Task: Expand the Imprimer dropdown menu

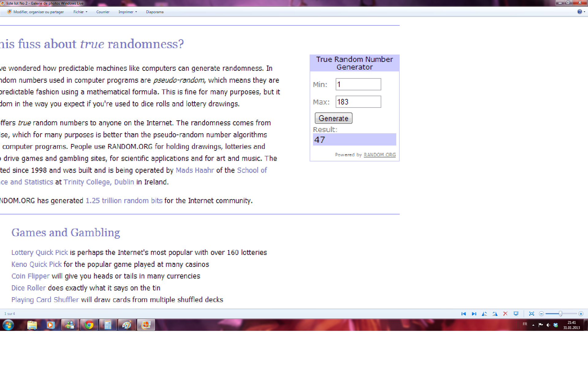Action: click(x=128, y=12)
